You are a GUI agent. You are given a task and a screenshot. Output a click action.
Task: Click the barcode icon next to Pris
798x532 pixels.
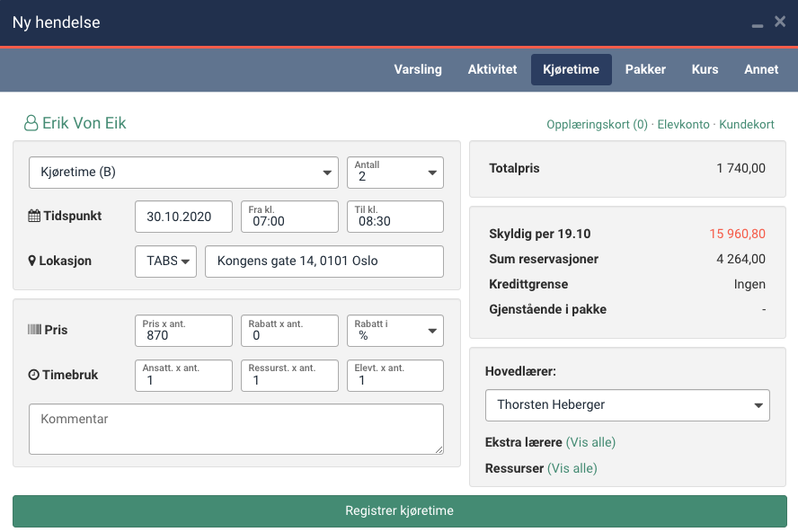[x=35, y=330]
